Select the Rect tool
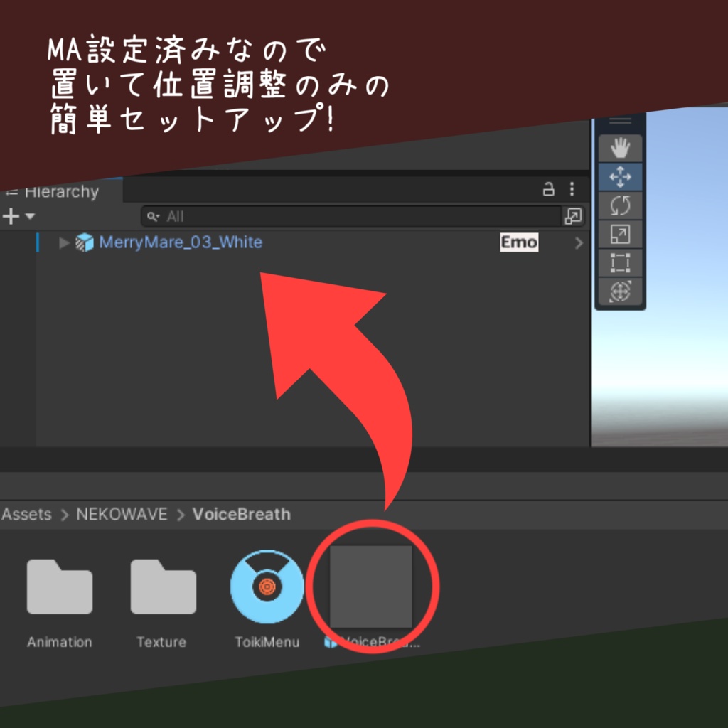Screen dimensions: 728x728 [619, 262]
